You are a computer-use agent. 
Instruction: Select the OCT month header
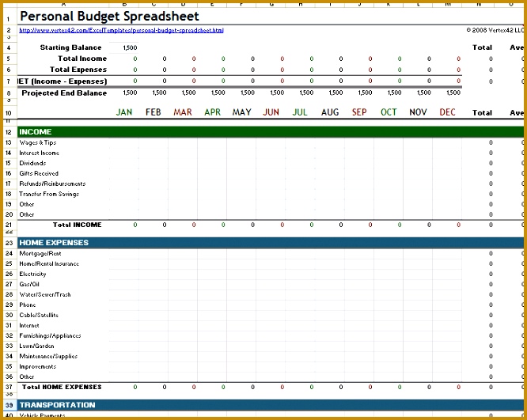pyautogui.click(x=389, y=112)
